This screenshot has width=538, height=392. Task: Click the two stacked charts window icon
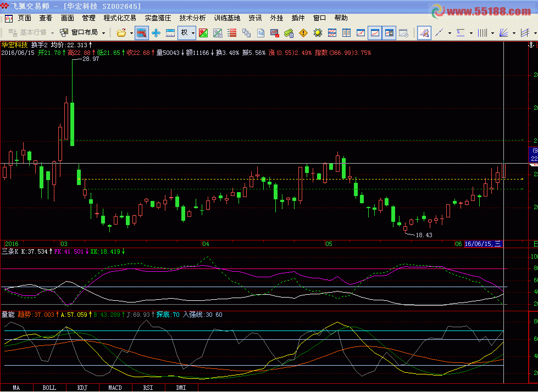332,33
